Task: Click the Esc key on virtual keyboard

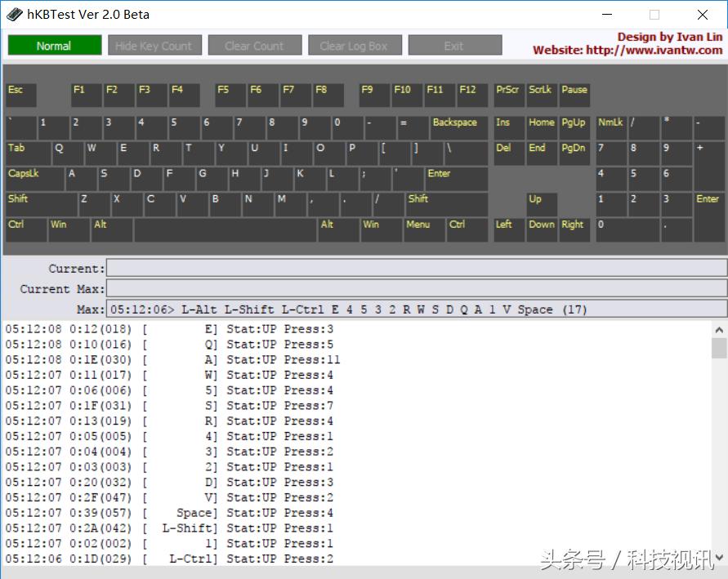Action: point(21,95)
